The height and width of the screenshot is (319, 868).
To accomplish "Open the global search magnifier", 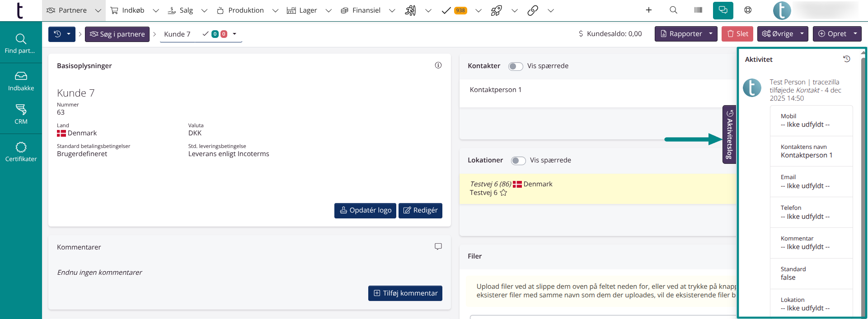I will pos(673,10).
